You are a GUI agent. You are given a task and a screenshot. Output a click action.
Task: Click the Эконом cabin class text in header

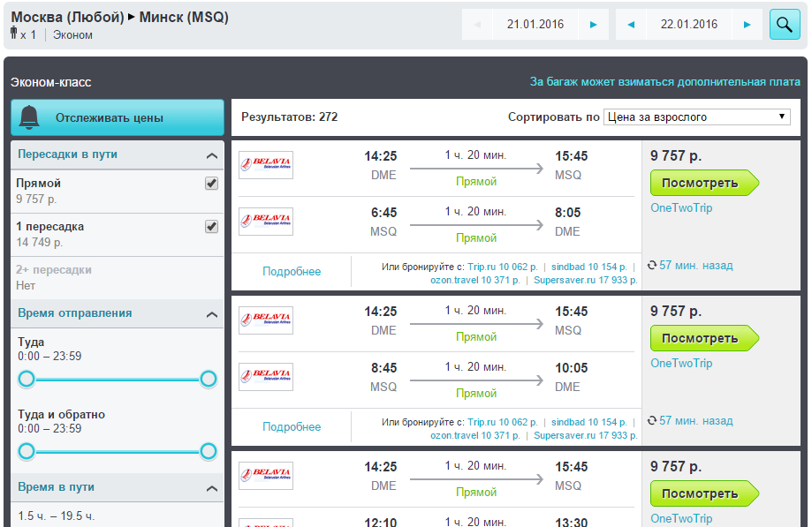click(x=72, y=35)
